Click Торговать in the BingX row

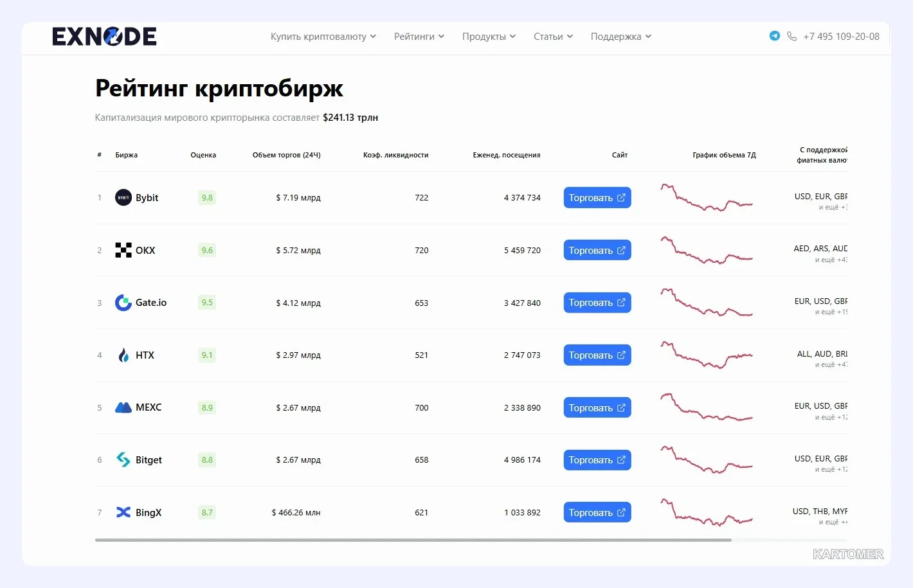click(x=597, y=513)
